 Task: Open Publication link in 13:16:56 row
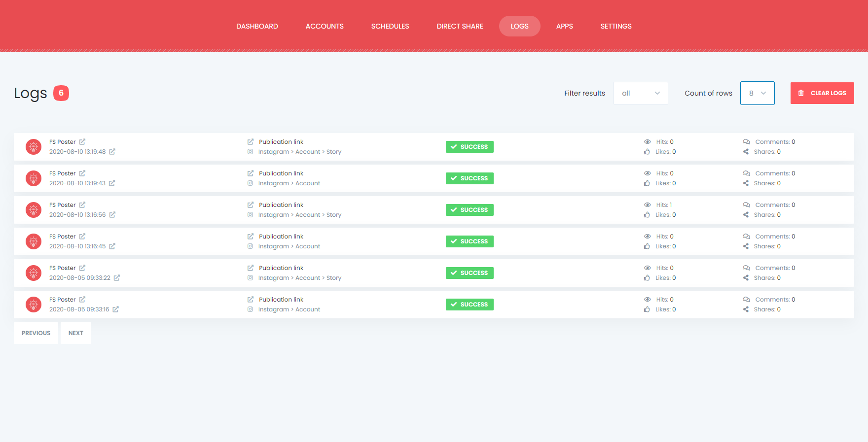[281, 205]
